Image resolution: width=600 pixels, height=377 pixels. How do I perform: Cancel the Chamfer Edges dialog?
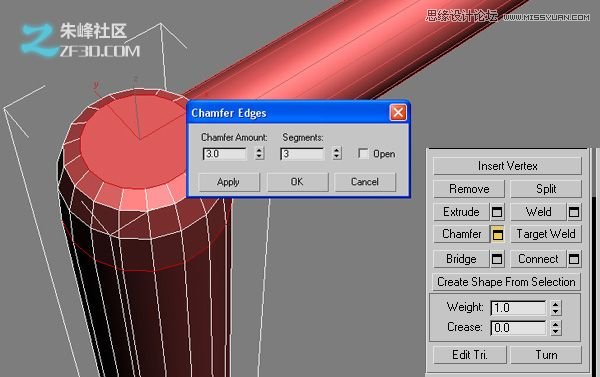coord(365,182)
